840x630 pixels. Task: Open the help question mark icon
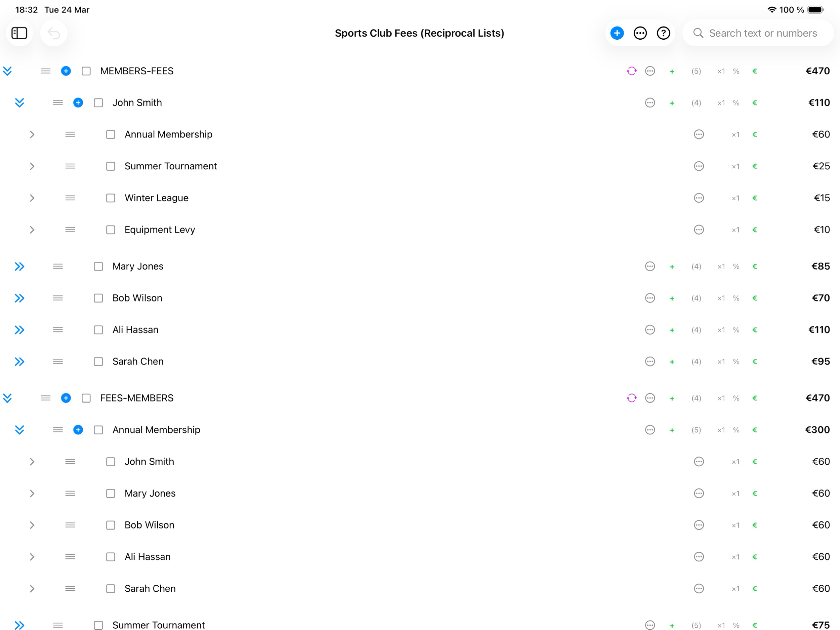point(663,33)
